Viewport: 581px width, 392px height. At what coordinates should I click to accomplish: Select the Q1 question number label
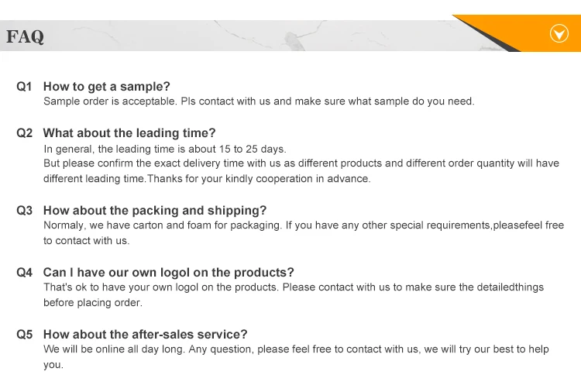tap(25, 87)
